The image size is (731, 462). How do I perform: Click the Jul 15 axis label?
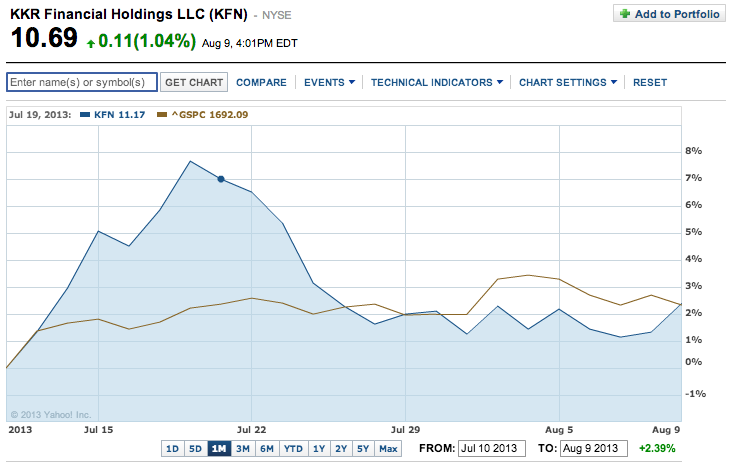click(98, 430)
